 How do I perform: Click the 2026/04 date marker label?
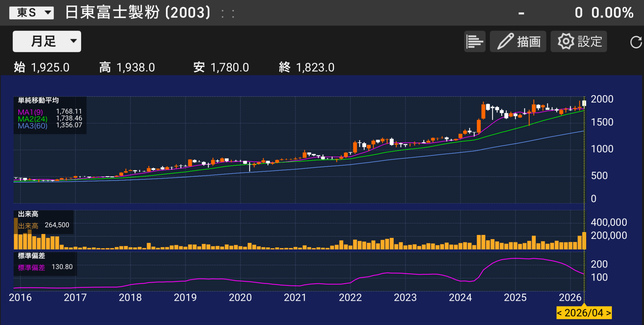click(x=584, y=313)
